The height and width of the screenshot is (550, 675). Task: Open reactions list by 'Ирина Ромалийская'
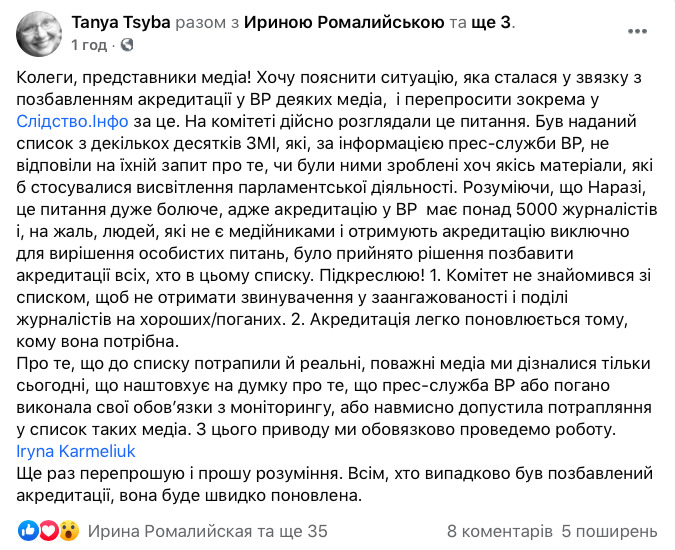click(170, 531)
